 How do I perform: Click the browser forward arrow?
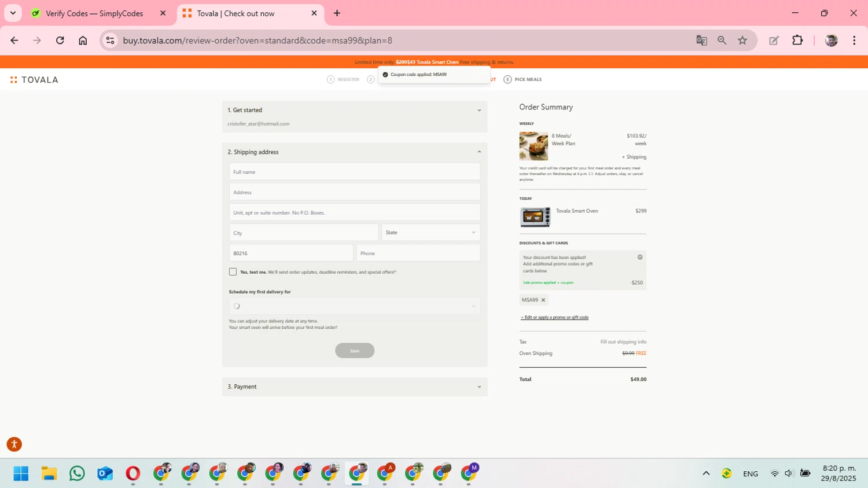click(x=37, y=41)
